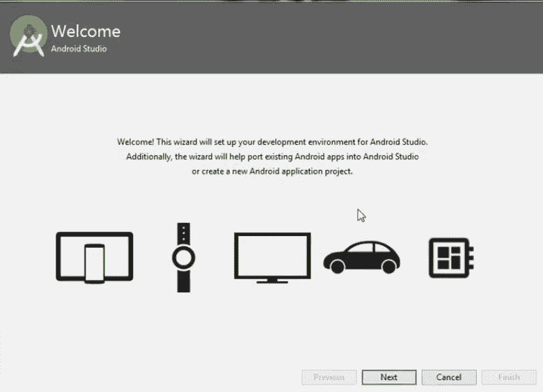Viewport: 543px width, 392px height.
Task: Click the greyed-out Finish button
Action: point(509,377)
